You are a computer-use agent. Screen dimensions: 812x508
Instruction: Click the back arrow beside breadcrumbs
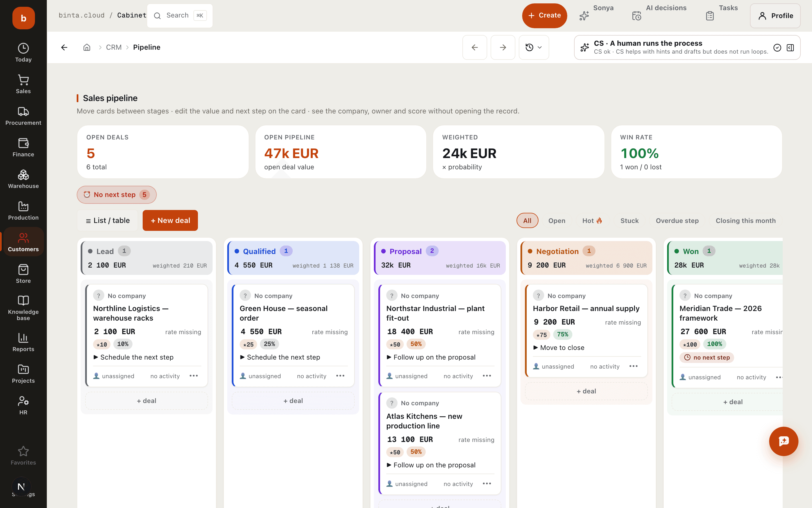pos(64,47)
